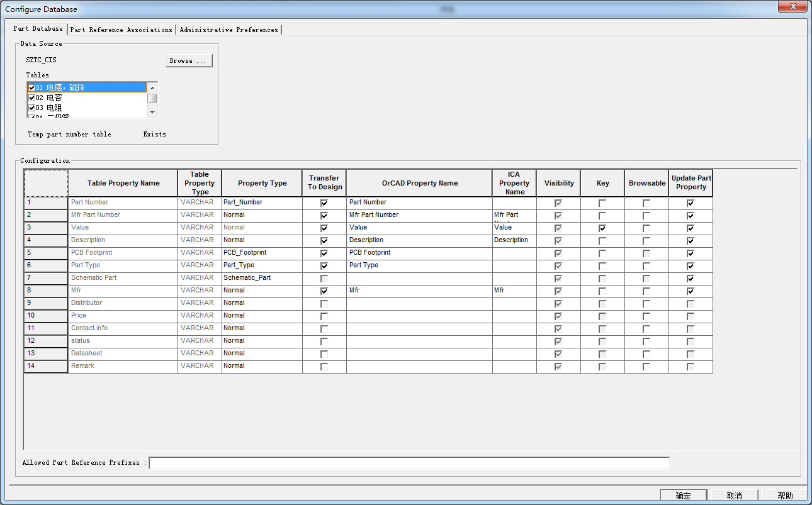Close the Configure Database dialog window
Viewport: 812px width, 505px height.
[x=792, y=8]
